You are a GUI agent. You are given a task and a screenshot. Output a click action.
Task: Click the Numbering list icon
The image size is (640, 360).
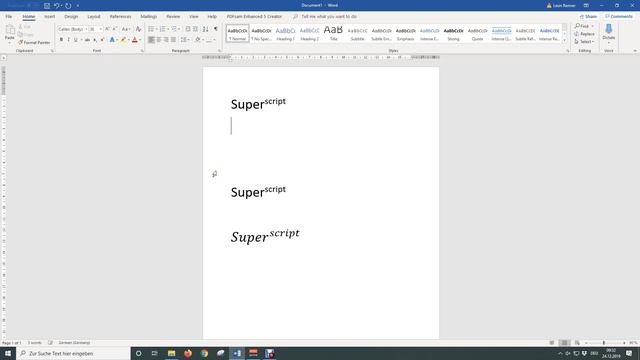tap(162, 29)
